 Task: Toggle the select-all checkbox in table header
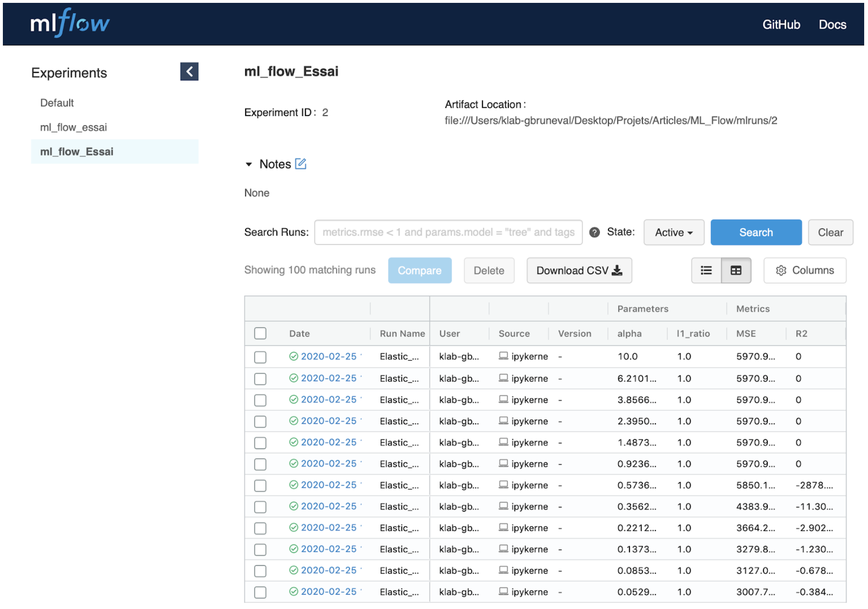260,333
